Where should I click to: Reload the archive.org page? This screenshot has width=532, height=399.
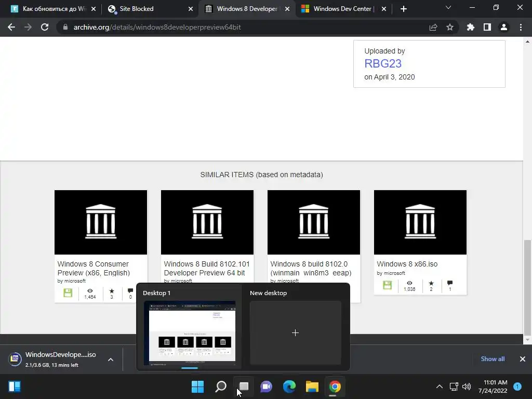(45, 27)
